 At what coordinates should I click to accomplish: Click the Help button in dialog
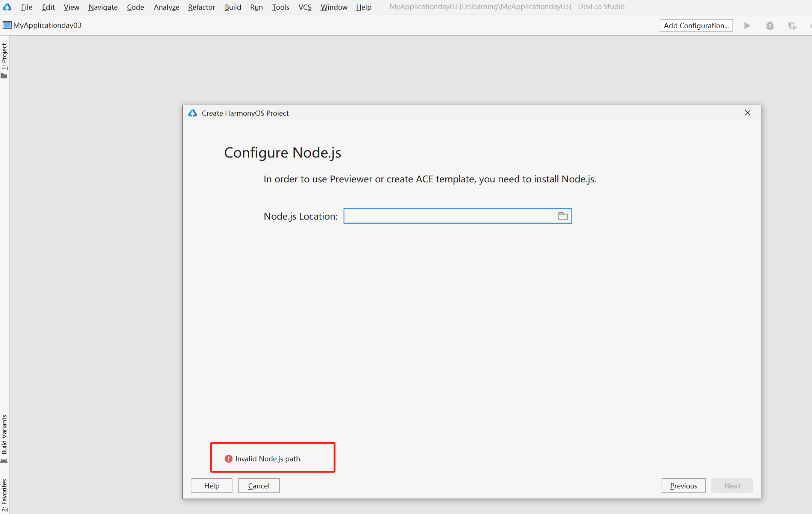click(211, 486)
